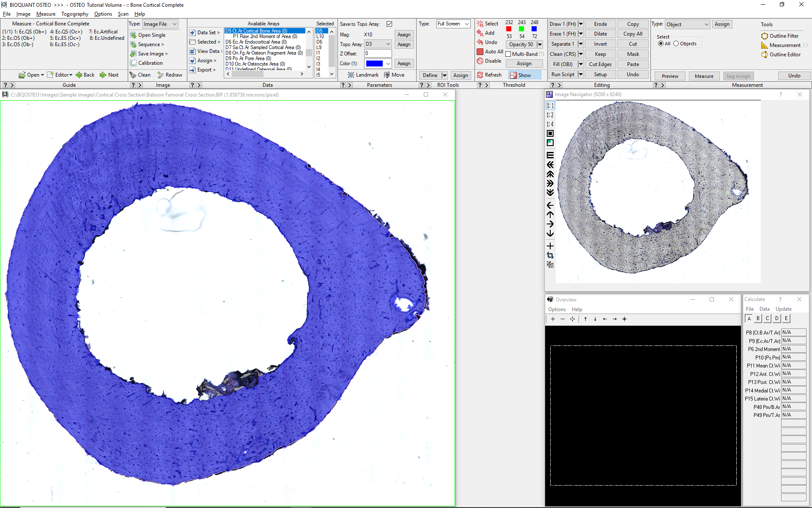Open Data menu in Calculate window

point(764,309)
